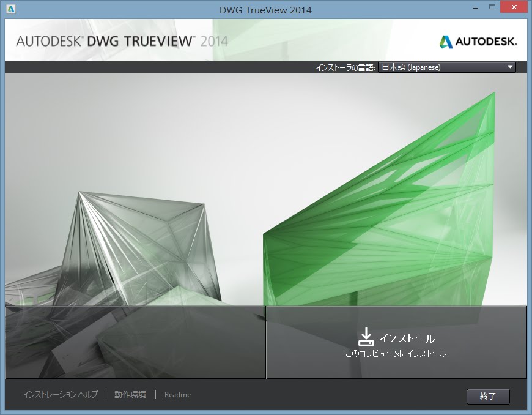Open the 動作環境 link
Viewport: 532px width, 415px height.
130,394
